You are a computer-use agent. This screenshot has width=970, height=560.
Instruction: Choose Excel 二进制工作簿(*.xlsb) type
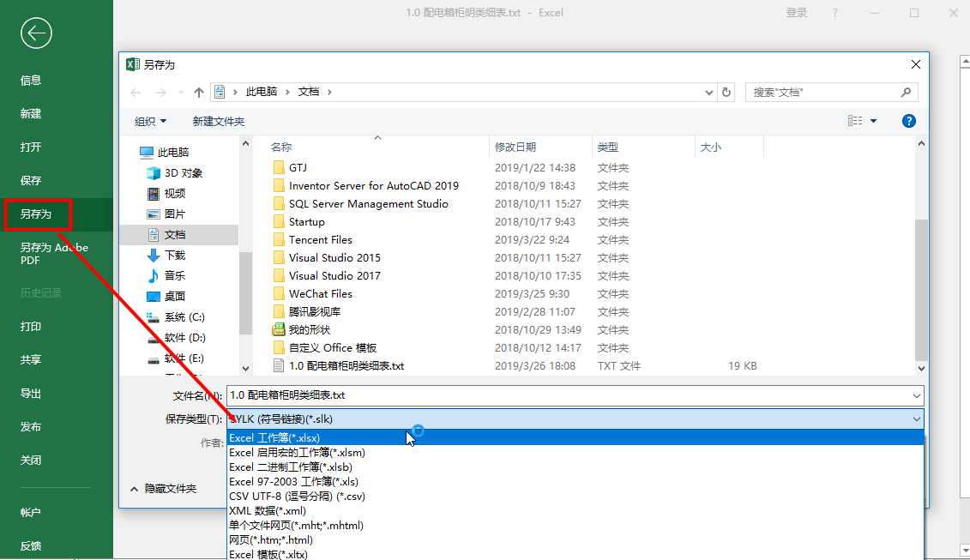(x=575, y=467)
